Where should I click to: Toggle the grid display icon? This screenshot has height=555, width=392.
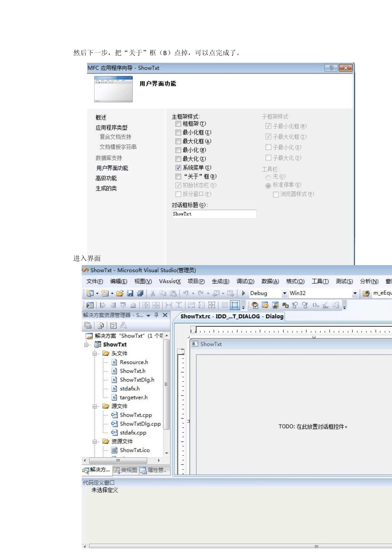224,305
